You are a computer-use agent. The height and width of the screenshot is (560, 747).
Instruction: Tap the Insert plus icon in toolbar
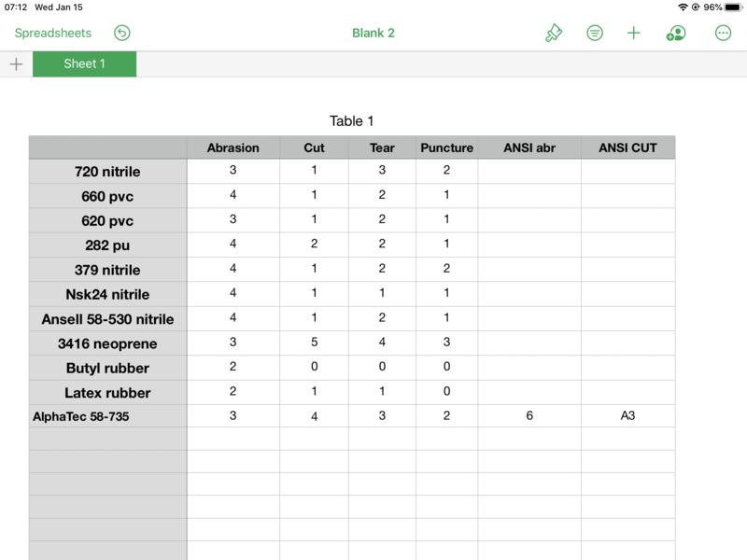point(634,33)
